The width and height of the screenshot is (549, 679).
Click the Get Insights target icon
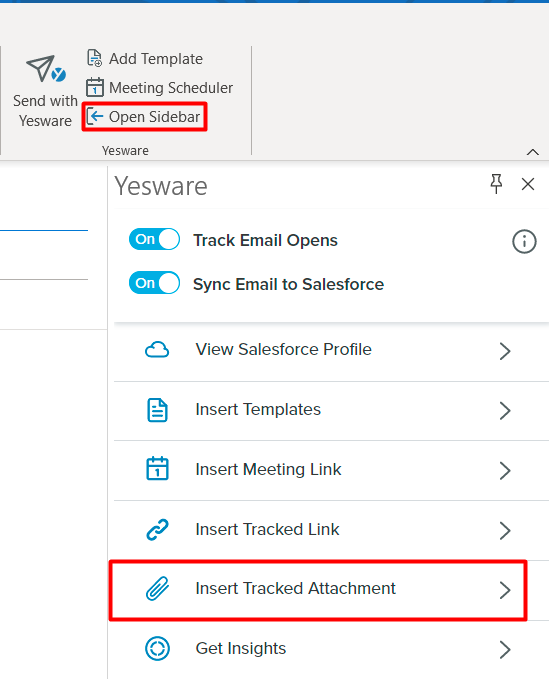coord(157,649)
